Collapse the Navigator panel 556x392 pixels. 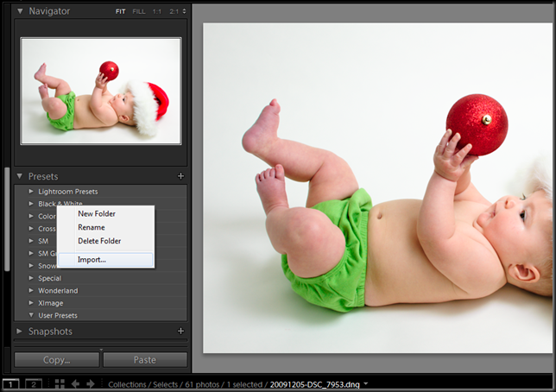(x=20, y=11)
